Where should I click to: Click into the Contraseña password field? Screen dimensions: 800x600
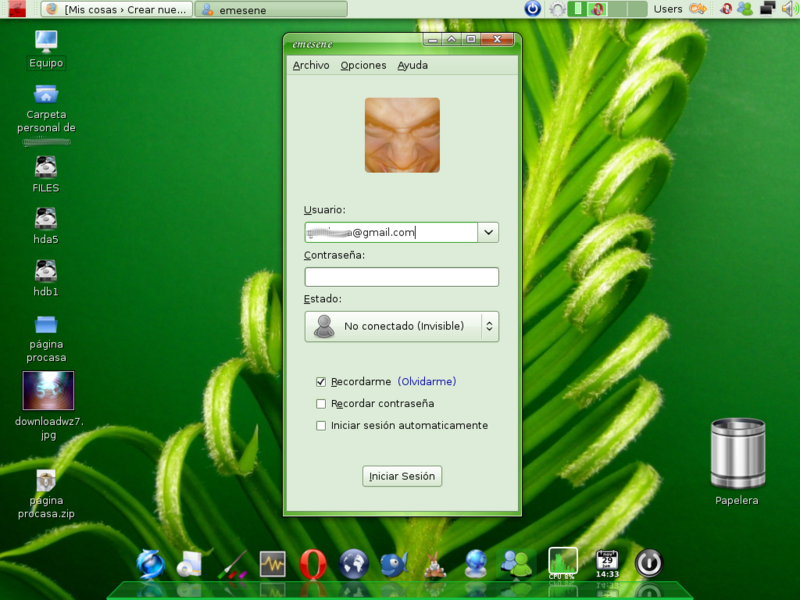(x=401, y=277)
